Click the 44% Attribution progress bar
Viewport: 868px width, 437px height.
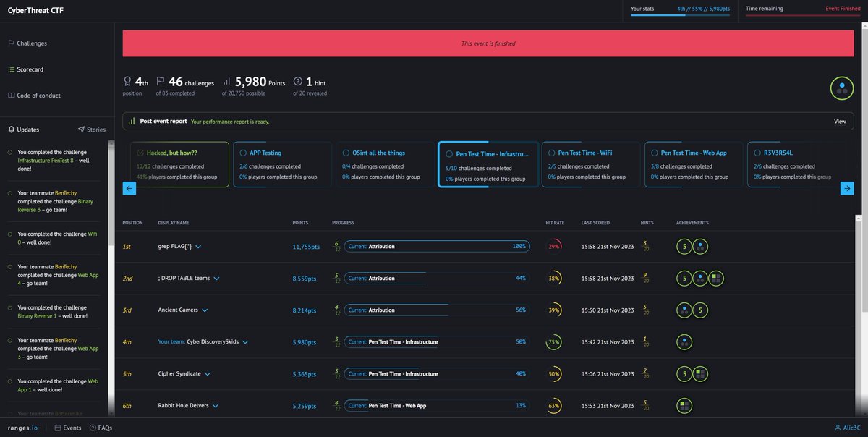pyautogui.click(x=437, y=279)
